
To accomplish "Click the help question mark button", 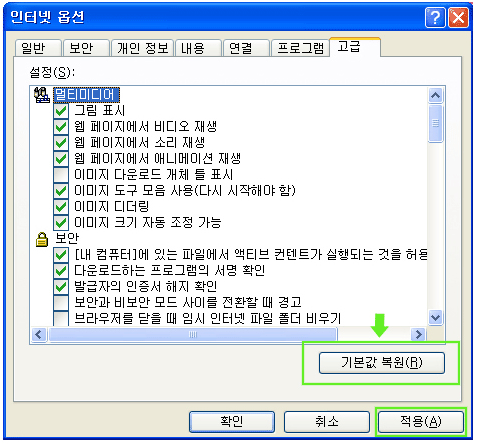I will (x=435, y=17).
